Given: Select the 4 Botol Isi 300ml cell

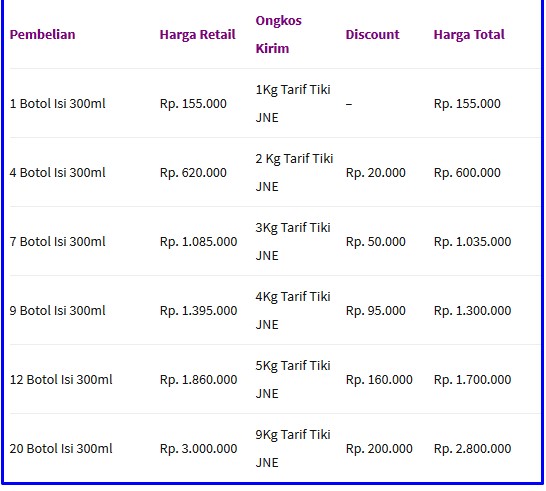Looking at the screenshot, I should click(x=57, y=172).
